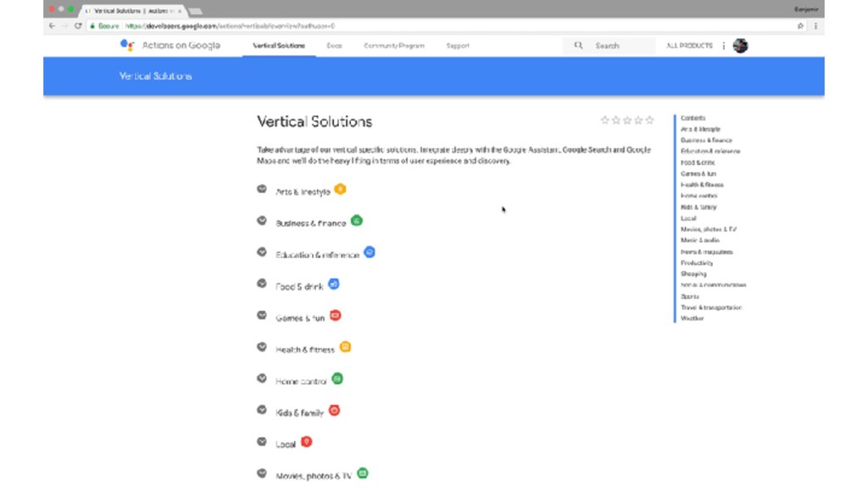Click the Google Assistant logo icon

(x=127, y=46)
